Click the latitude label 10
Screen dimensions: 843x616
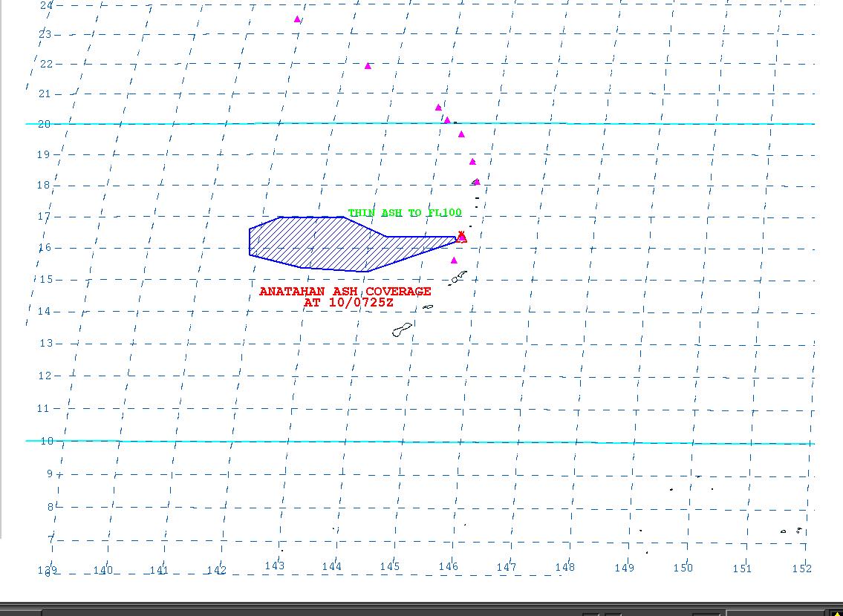46,441
